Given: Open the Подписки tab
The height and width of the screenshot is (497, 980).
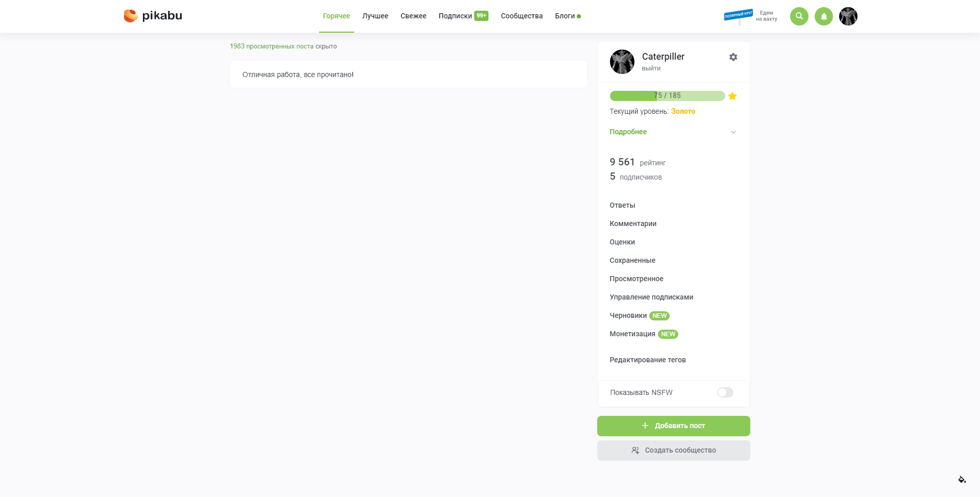Looking at the screenshot, I should (455, 16).
